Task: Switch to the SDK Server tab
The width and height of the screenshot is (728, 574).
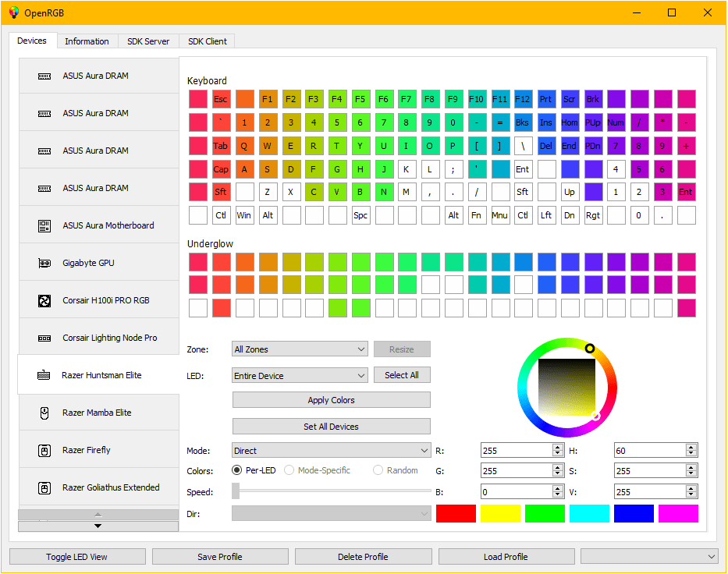Action: 147,41
